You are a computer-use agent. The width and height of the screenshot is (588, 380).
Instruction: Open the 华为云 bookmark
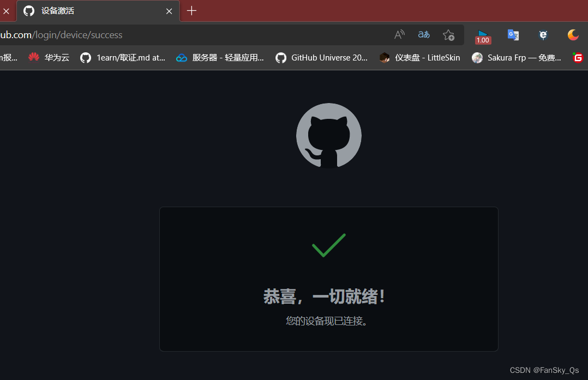(x=49, y=57)
